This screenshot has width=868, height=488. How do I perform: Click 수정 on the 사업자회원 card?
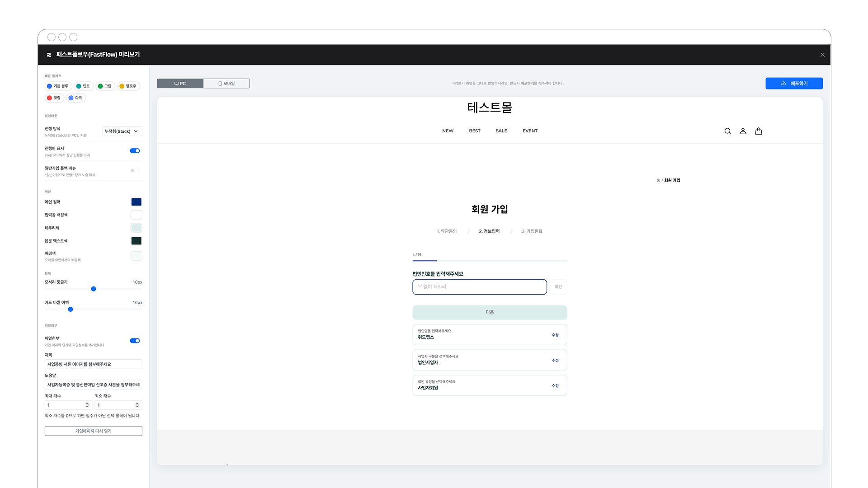tap(555, 386)
